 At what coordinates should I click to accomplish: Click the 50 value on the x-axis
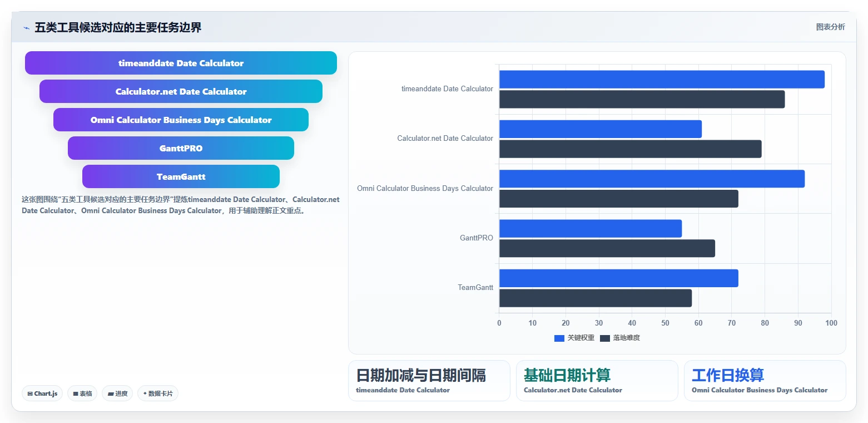[x=665, y=323]
